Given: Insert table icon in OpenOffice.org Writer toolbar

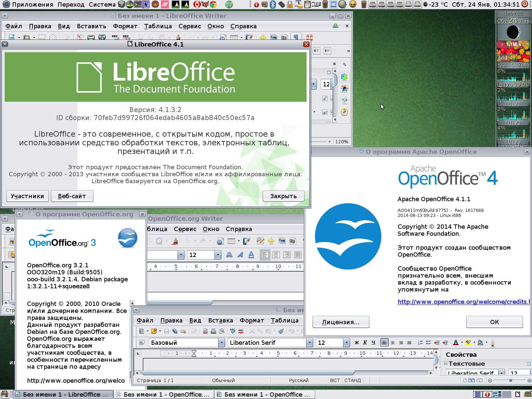Looking at the screenshot, I should [x=231, y=241].
